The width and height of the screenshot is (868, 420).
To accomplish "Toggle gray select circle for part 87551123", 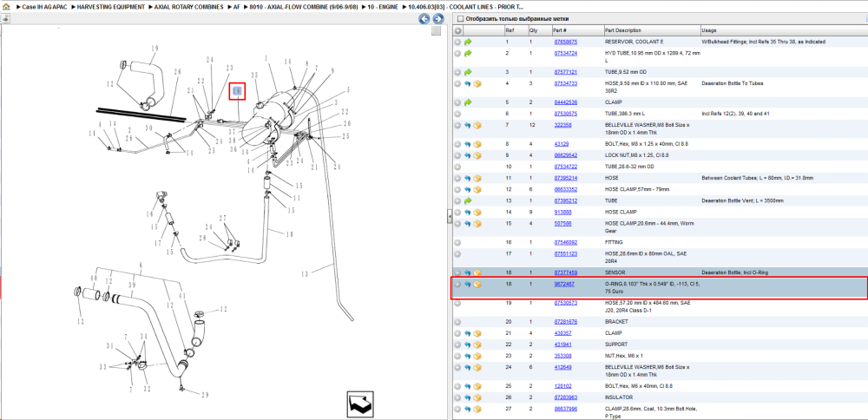I will click(457, 254).
